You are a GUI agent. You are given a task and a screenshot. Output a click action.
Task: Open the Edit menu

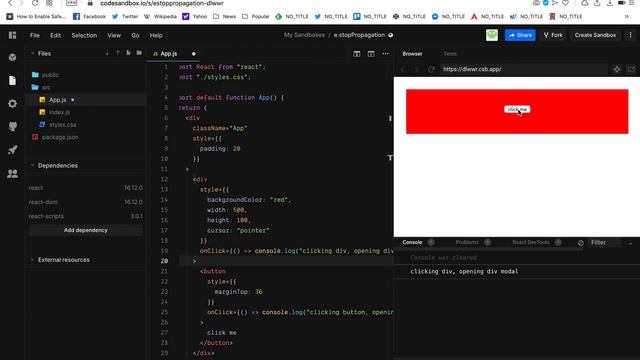[56, 35]
